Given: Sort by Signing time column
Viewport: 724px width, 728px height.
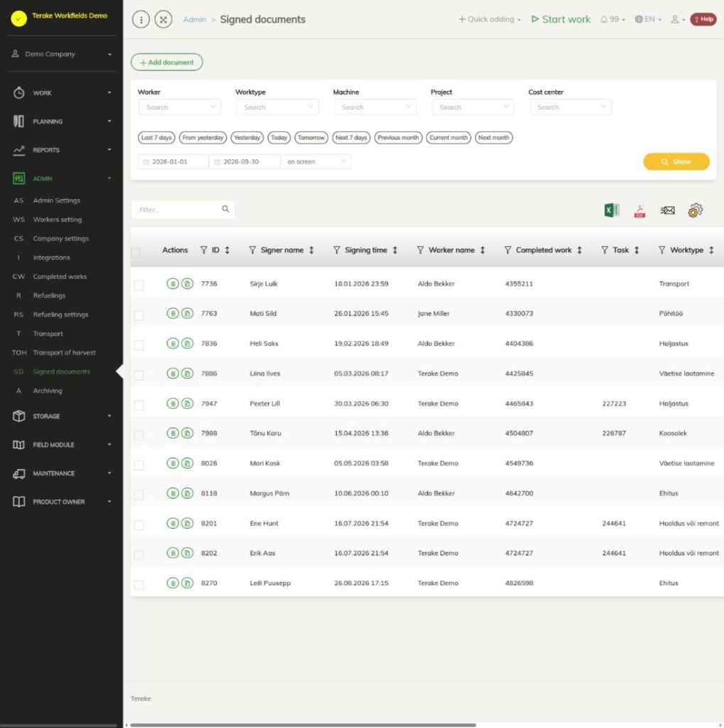Looking at the screenshot, I should [395, 250].
